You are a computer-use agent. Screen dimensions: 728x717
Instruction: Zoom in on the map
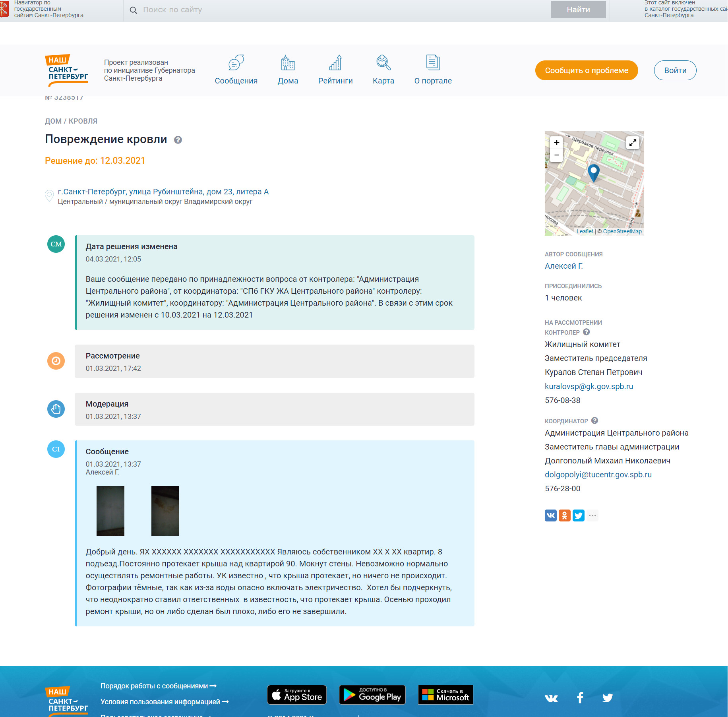point(556,143)
